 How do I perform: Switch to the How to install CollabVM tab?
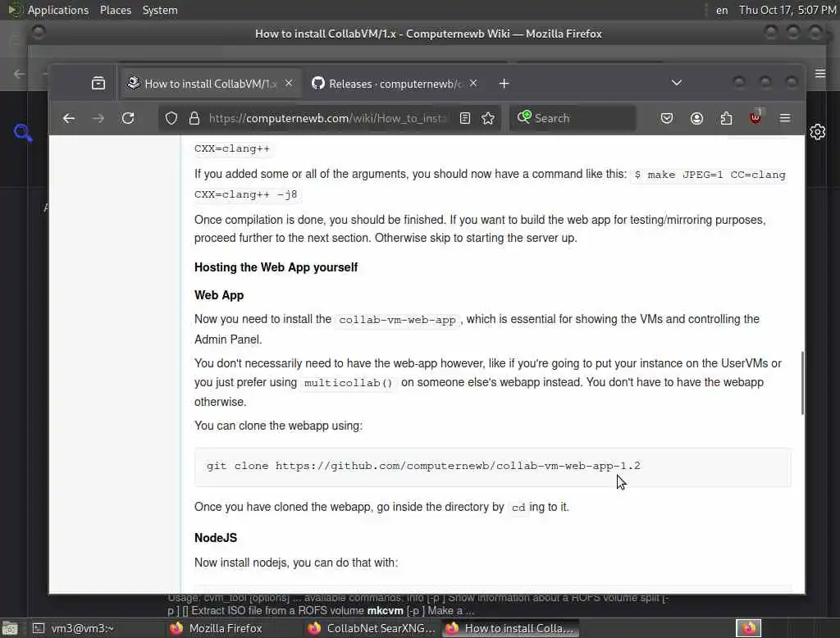[211, 84]
